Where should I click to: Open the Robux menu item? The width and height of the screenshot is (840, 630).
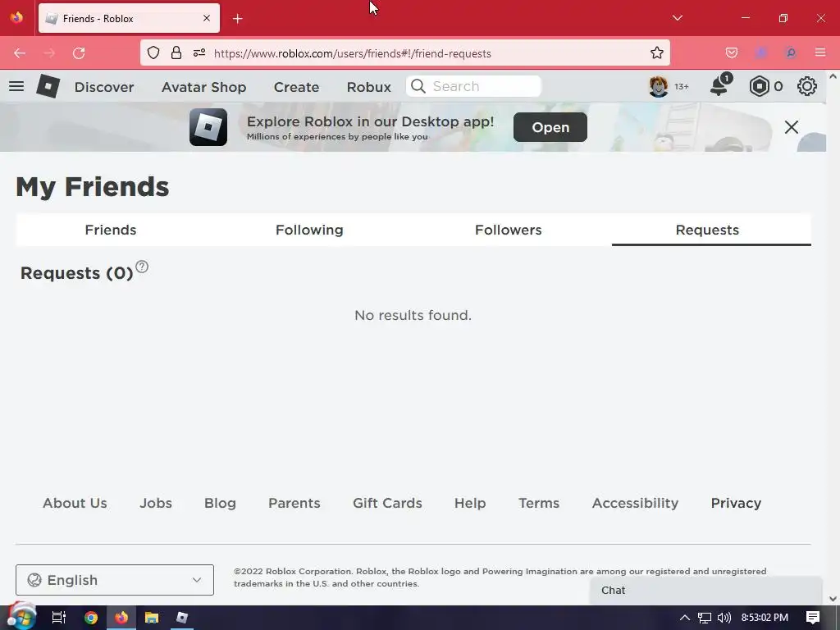368,87
